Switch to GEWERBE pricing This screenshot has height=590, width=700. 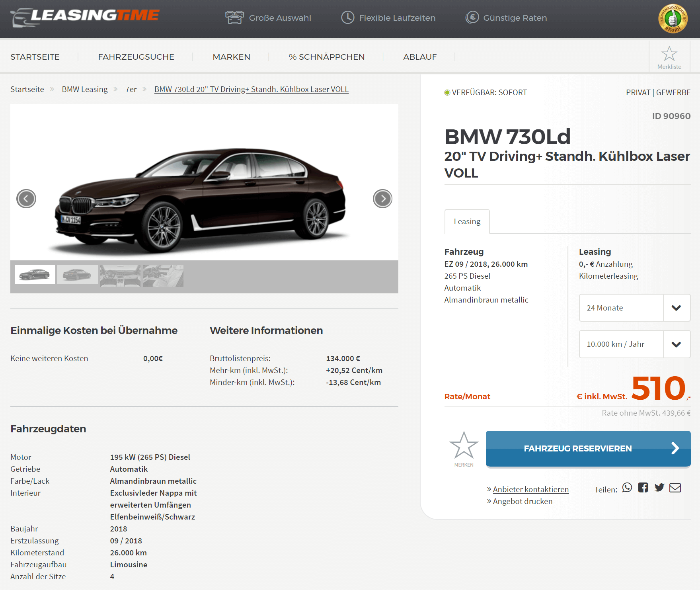click(x=673, y=92)
